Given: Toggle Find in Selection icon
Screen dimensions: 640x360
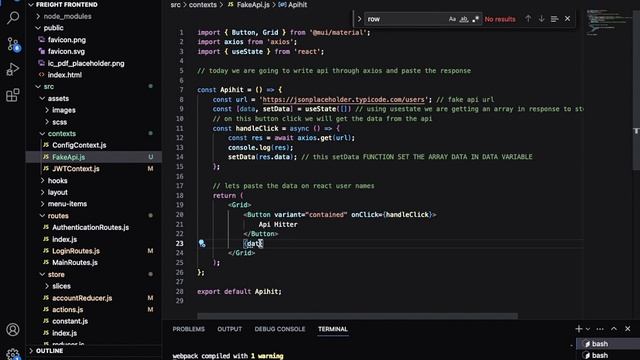Looking at the screenshot, I should tap(554, 19).
